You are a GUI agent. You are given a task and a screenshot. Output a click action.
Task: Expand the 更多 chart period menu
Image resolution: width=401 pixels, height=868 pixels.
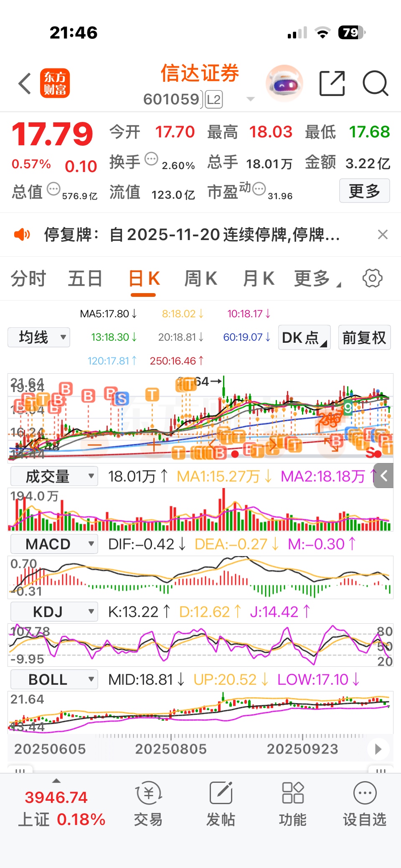(317, 278)
